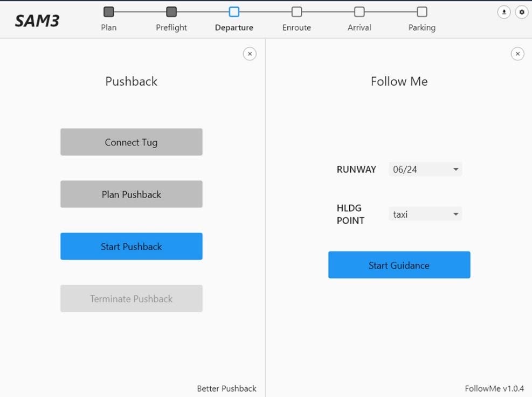The image size is (532, 397).
Task: Close the Follow Me panel
Action: coord(517,54)
